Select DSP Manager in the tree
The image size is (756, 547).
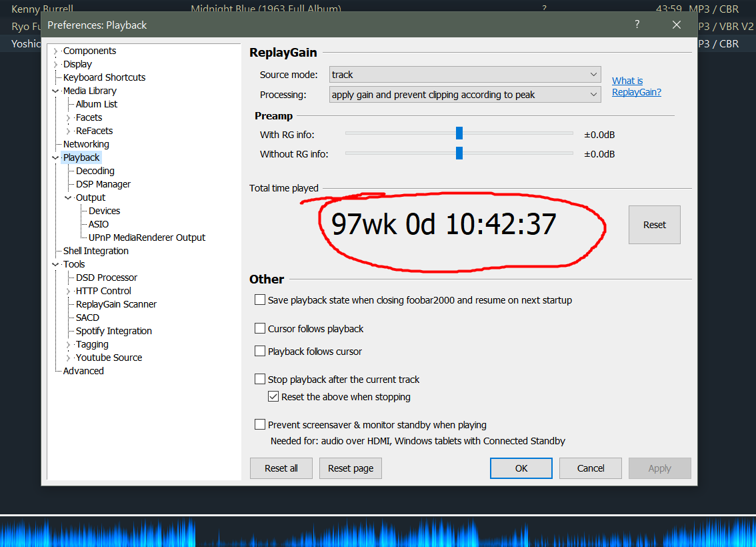(103, 184)
